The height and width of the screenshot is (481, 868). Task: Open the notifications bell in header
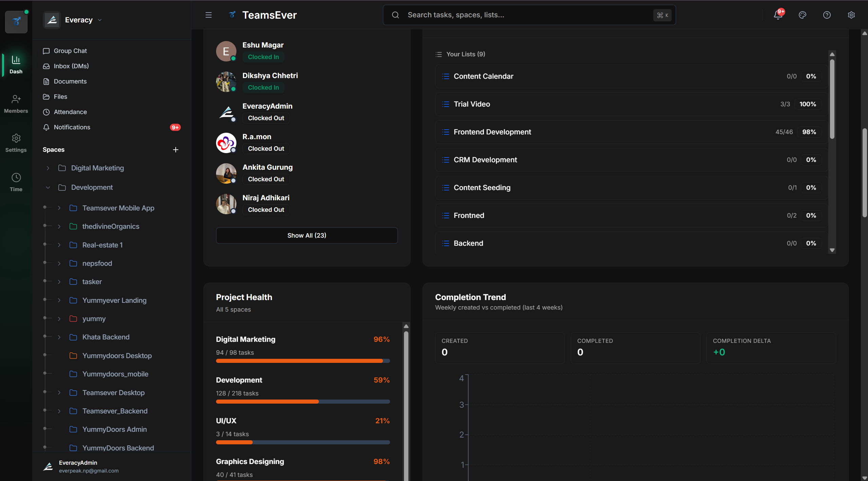click(x=778, y=15)
